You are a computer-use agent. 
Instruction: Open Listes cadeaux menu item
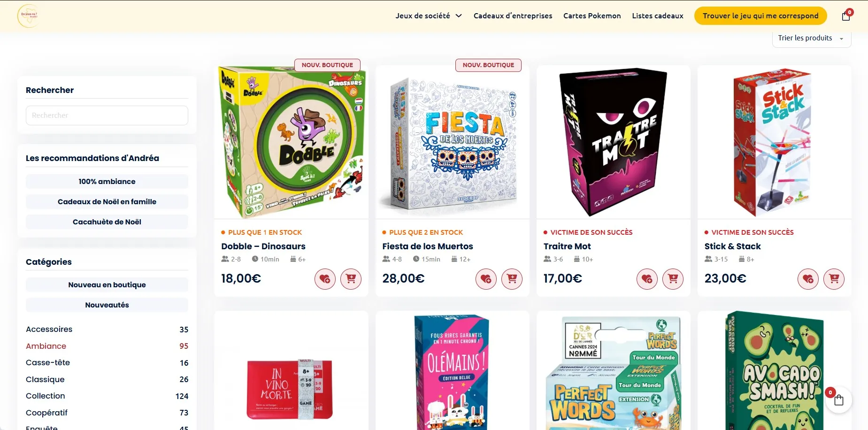click(x=657, y=16)
